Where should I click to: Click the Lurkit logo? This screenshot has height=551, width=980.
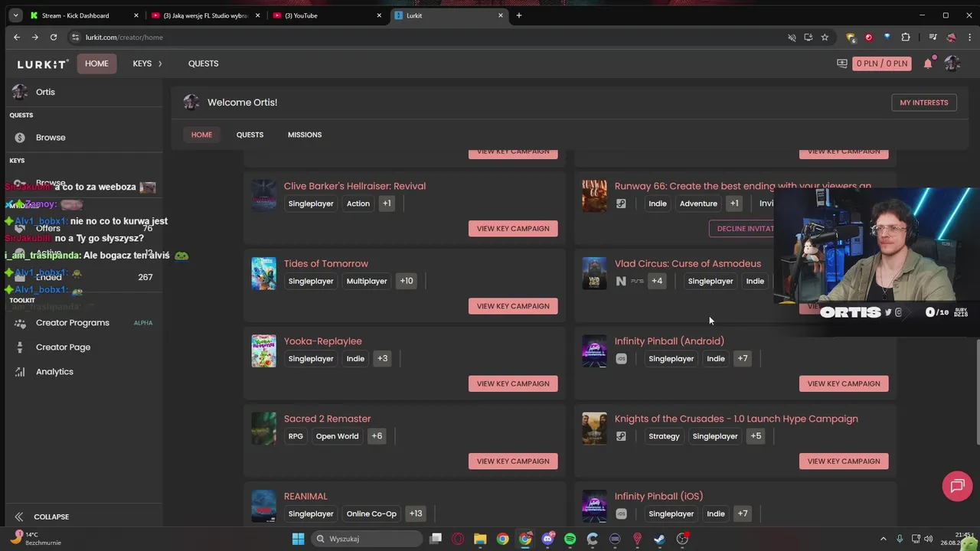click(43, 64)
